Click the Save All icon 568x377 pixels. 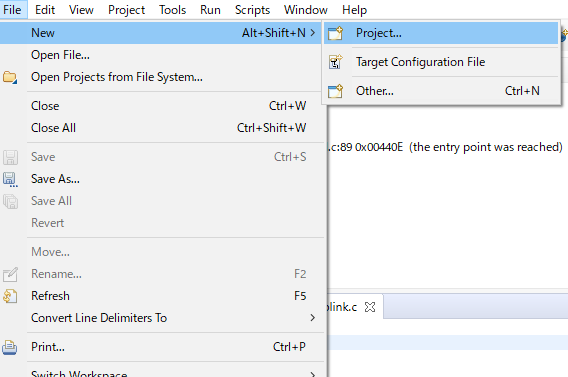(10, 202)
